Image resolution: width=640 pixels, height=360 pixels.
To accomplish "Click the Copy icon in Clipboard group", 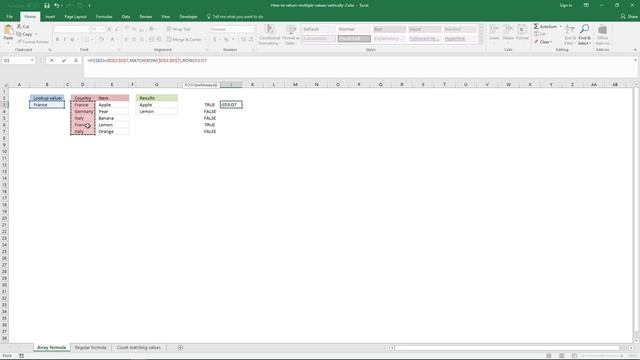I will [19, 34].
